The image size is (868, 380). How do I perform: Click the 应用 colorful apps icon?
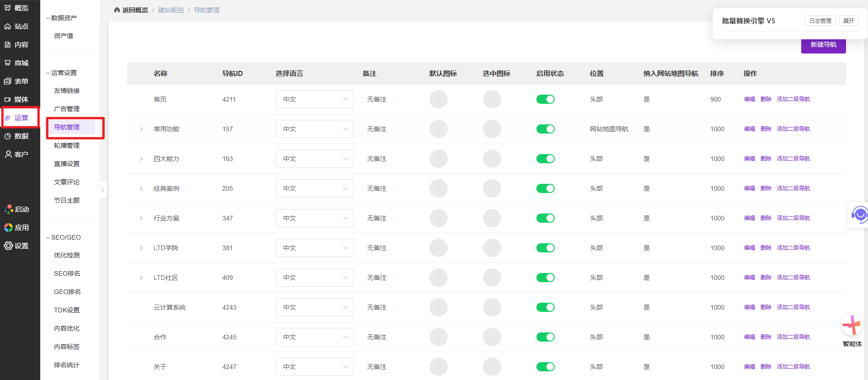click(x=8, y=228)
